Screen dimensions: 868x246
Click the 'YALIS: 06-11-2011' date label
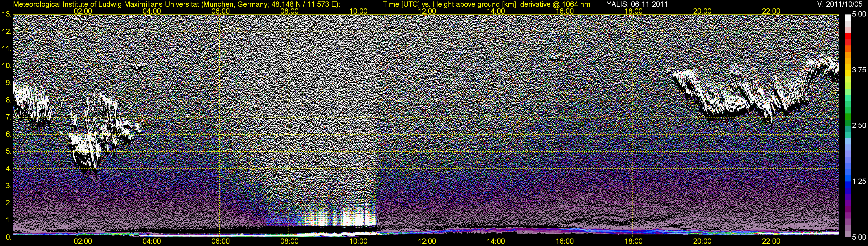(x=637, y=4)
